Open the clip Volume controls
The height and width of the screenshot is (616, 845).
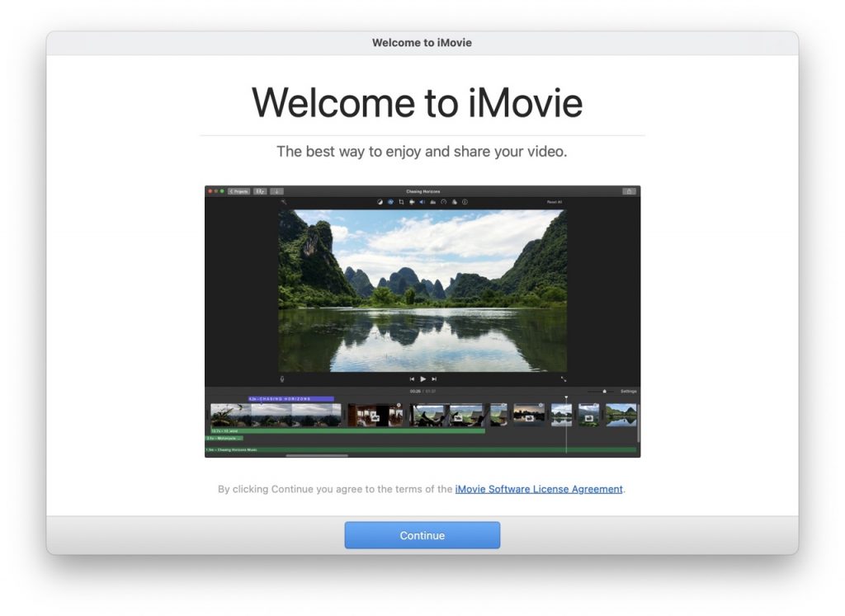(422, 201)
